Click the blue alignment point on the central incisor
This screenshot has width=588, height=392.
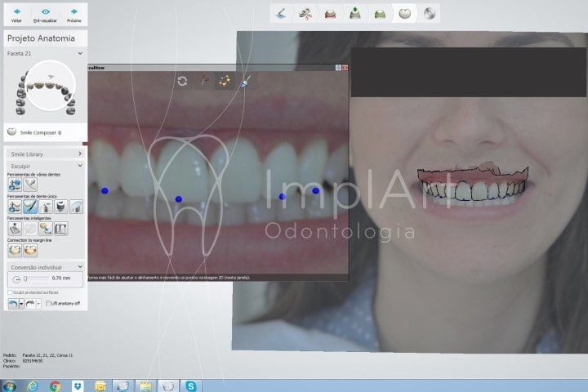(x=178, y=199)
